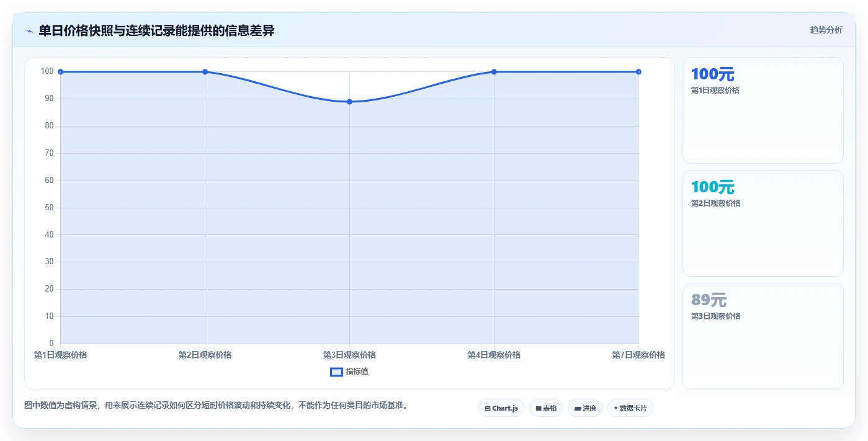Open the 第3日观察价格 89元 data card
Image resolution: width=868 pixels, height=441 pixels.
763,336
